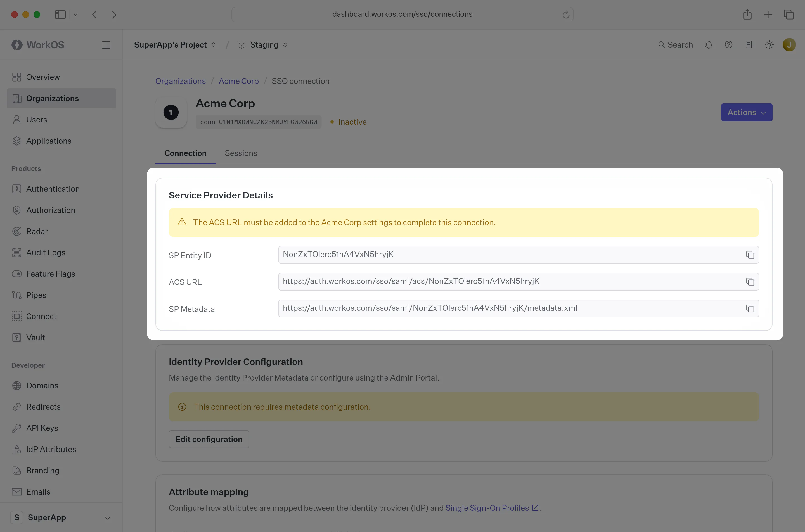
Task: Click the connection ID conn_01M1MXDWNCZK25NMJYPGW26RGW
Action: pos(259,122)
